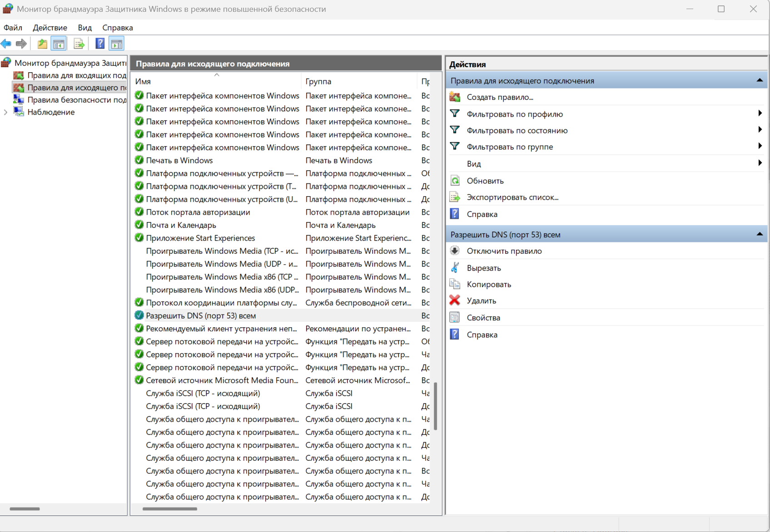The height and width of the screenshot is (532, 770).
Task: Sort rules by the Группа column header
Action: pos(359,81)
